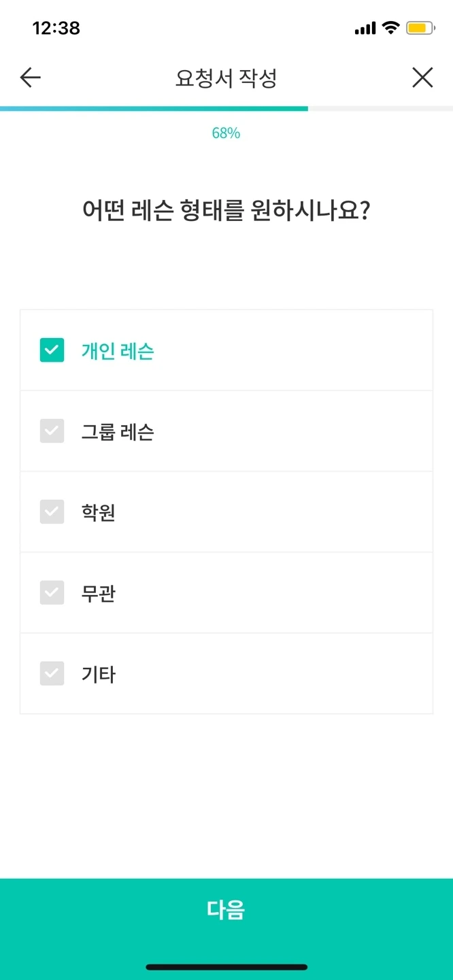Uncheck the 개인 레슨 checkbox
This screenshot has height=980, width=453.
[x=52, y=350]
